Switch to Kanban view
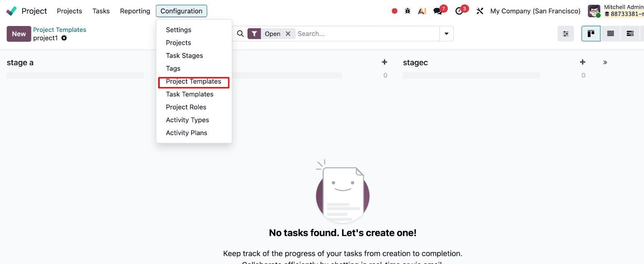644x264 pixels. tap(591, 34)
